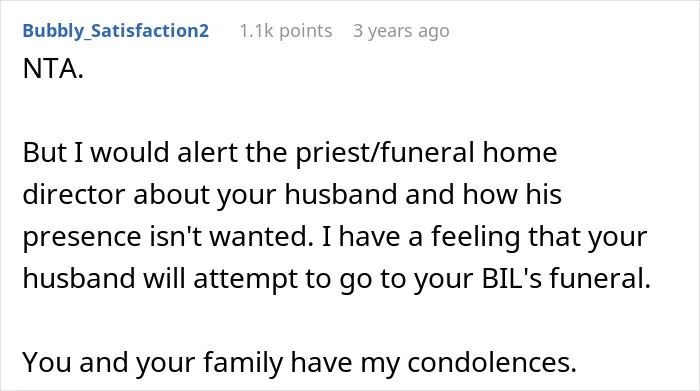Click the 3 years ago timestamp
Viewport: 700px width, 391px height.
click(x=401, y=31)
